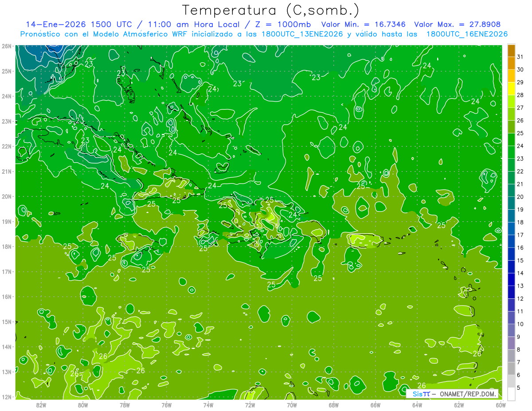Click the "16" color legend value
The width and height of the screenshot is (532, 411).
pyautogui.click(x=520, y=247)
